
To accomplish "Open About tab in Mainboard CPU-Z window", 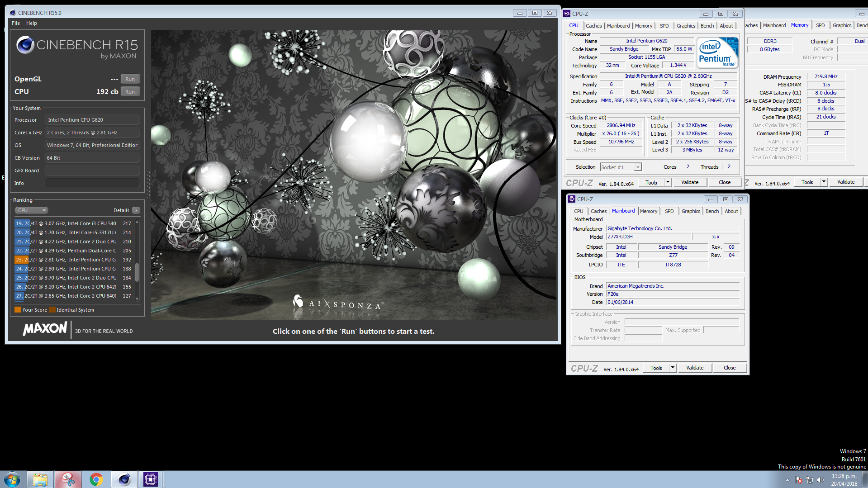I will pyautogui.click(x=731, y=211).
